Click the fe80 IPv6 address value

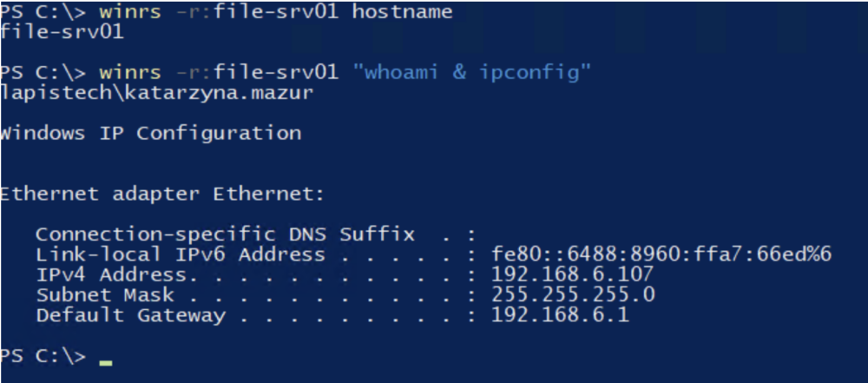click(661, 254)
